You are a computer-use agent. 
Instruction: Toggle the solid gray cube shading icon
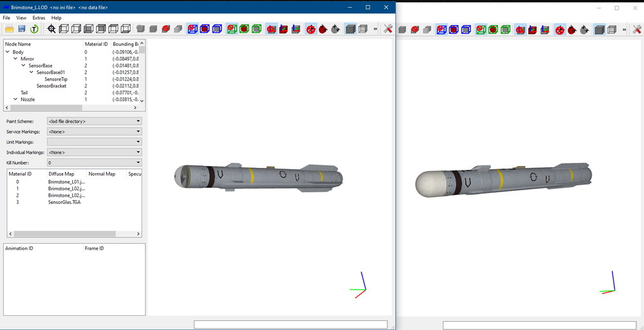click(x=350, y=29)
